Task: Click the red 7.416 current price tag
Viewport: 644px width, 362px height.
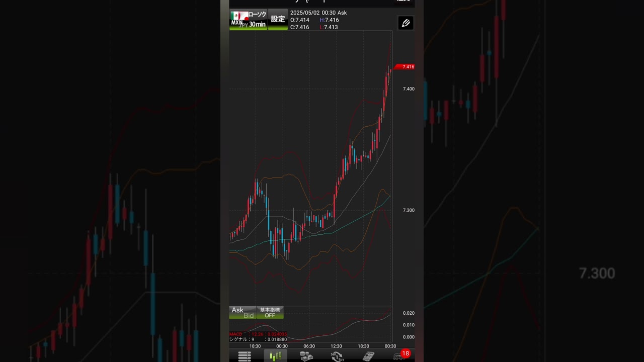Action: 405,67
